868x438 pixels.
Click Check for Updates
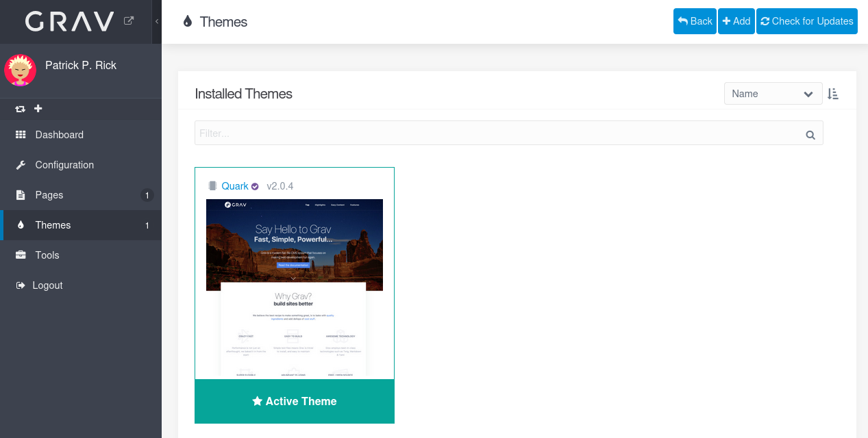coord(807,21)
